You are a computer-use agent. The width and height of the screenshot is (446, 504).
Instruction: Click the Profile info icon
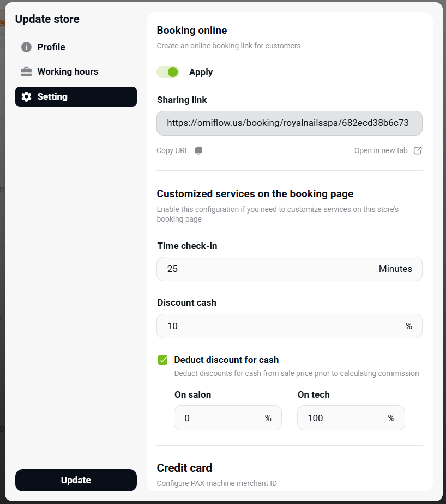(26, 47)
